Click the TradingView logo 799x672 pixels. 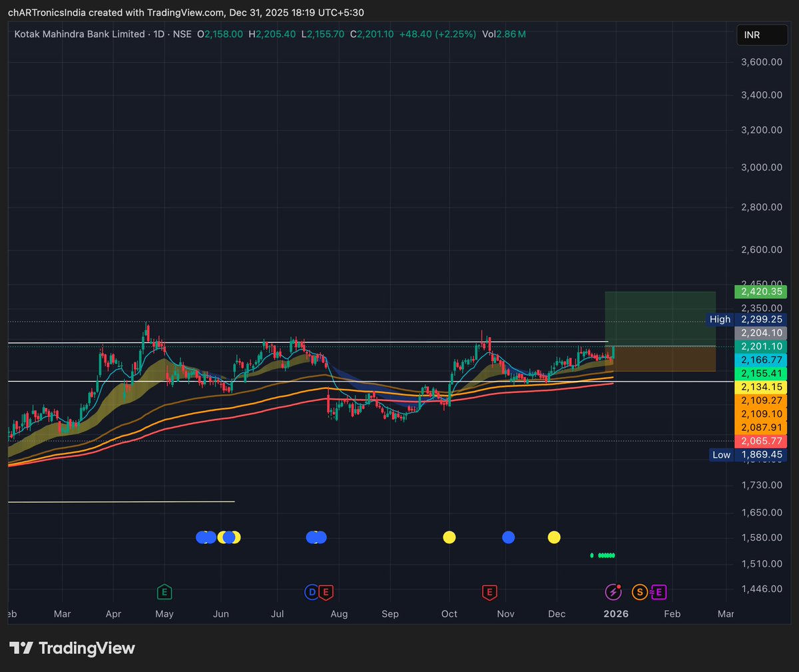click(x=72, y=648)
